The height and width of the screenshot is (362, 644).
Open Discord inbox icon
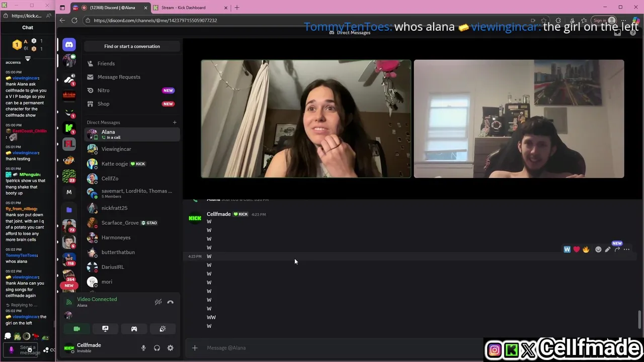(x=618, y=33)
